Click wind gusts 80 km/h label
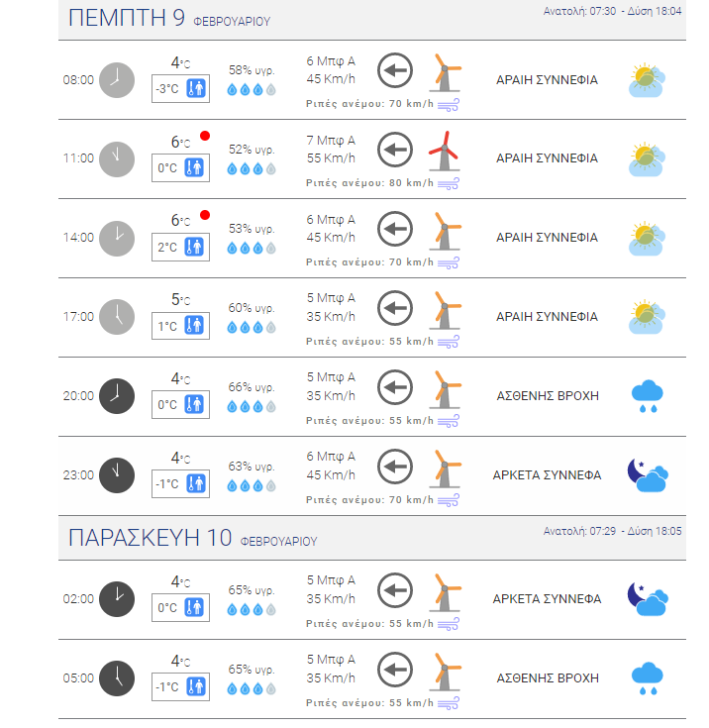The width and height of the screenshot is (709, 728). coord(369,183)
